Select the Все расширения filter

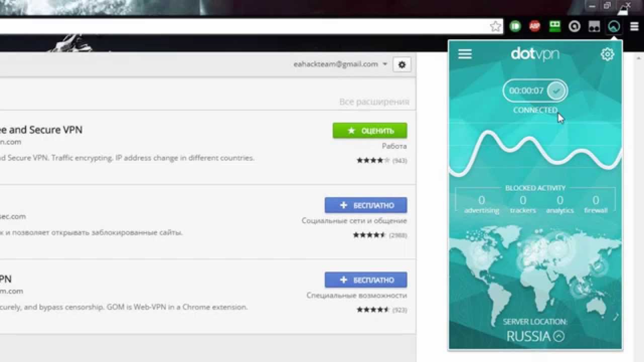pyautogui.click(x=374, y=102)
